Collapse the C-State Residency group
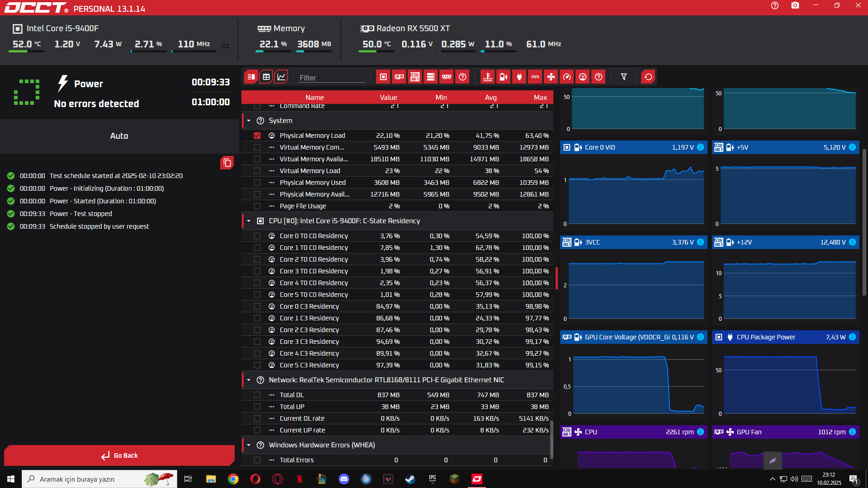 click(249, 221)
